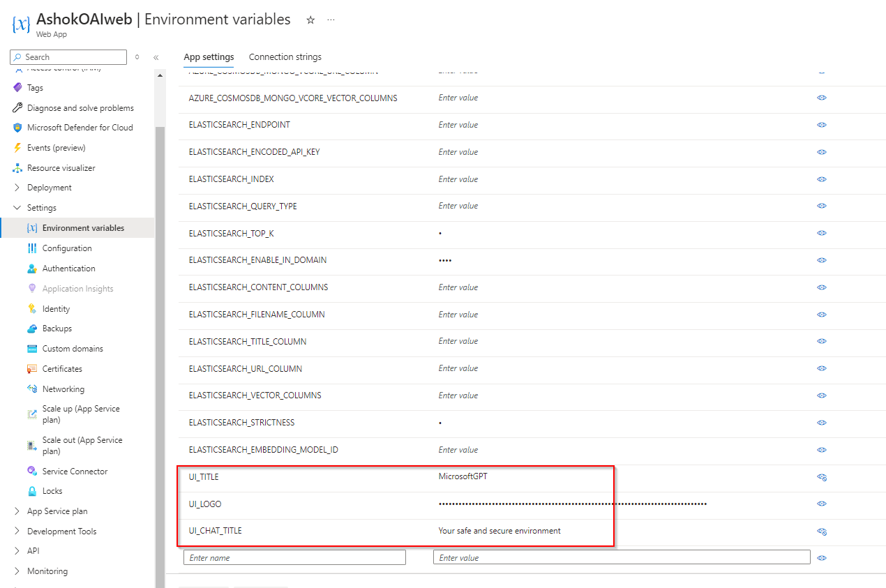Click the UI_LOGO setting name
The width and height of the screenshot is (886, 588).
[x=205, y=504]
